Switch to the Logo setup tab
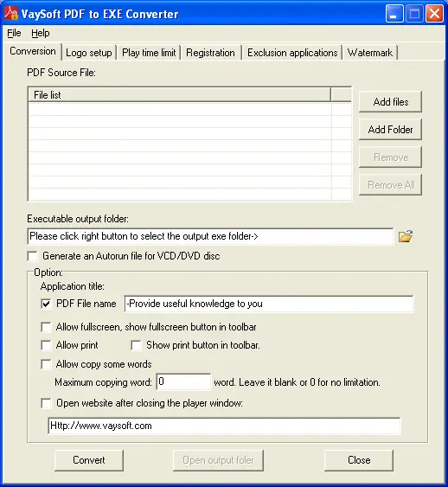448x487 pixels. click(x=89, y=53)
